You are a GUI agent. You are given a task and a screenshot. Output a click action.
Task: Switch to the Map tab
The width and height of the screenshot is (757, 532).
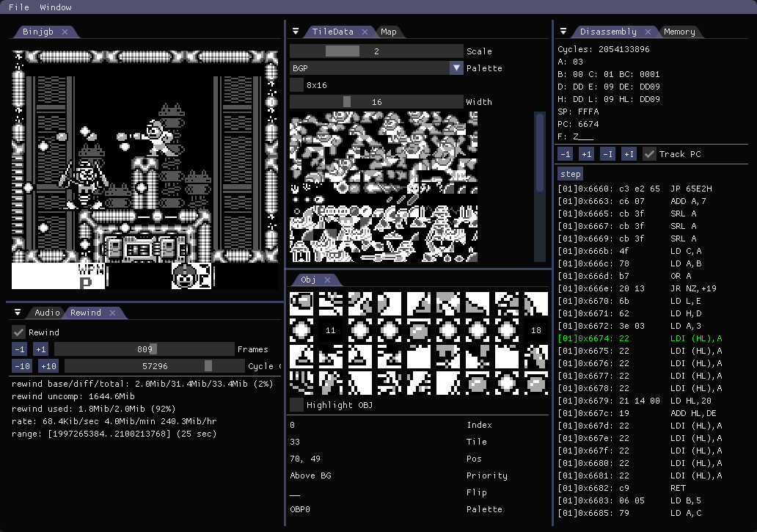coord(389,32)
